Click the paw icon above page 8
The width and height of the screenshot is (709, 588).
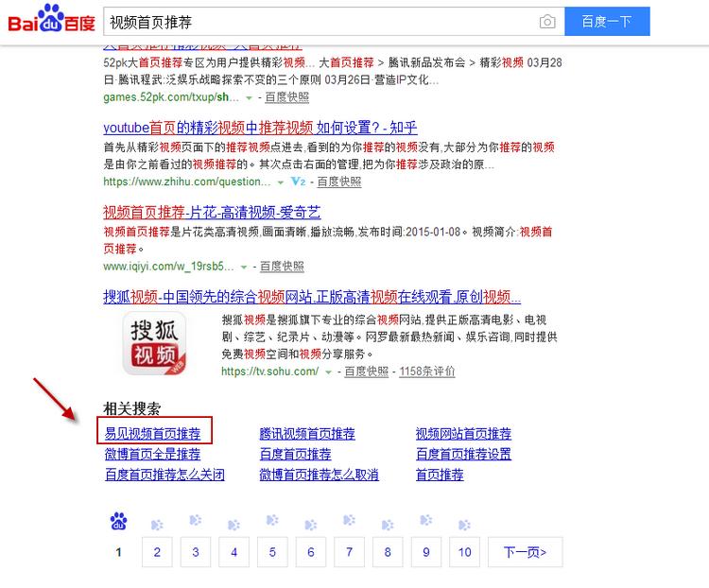tap(388, 525)
